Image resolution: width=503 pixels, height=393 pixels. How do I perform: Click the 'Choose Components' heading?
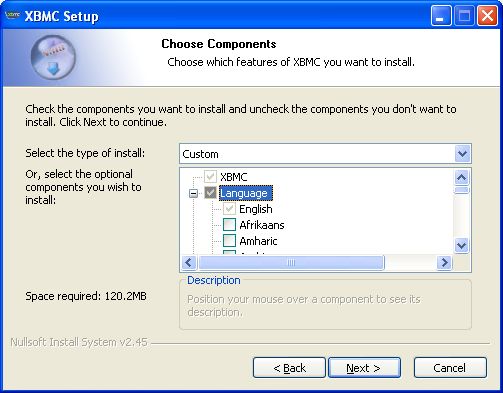(219, 44)
